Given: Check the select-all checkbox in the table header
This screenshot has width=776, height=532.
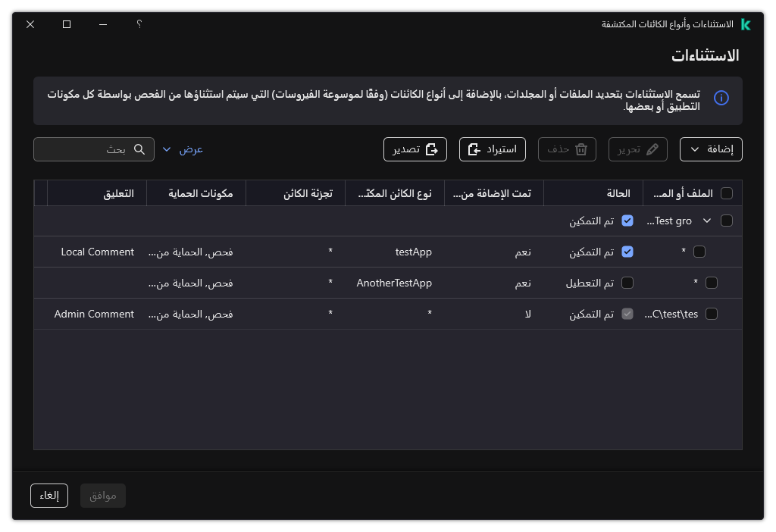Looking at the screenshot, I should (x=727, y=193).
